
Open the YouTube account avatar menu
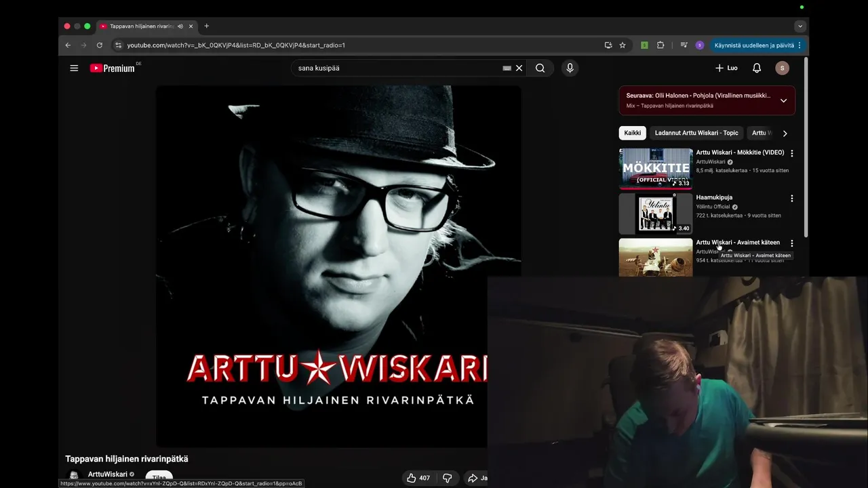point(782,68)
